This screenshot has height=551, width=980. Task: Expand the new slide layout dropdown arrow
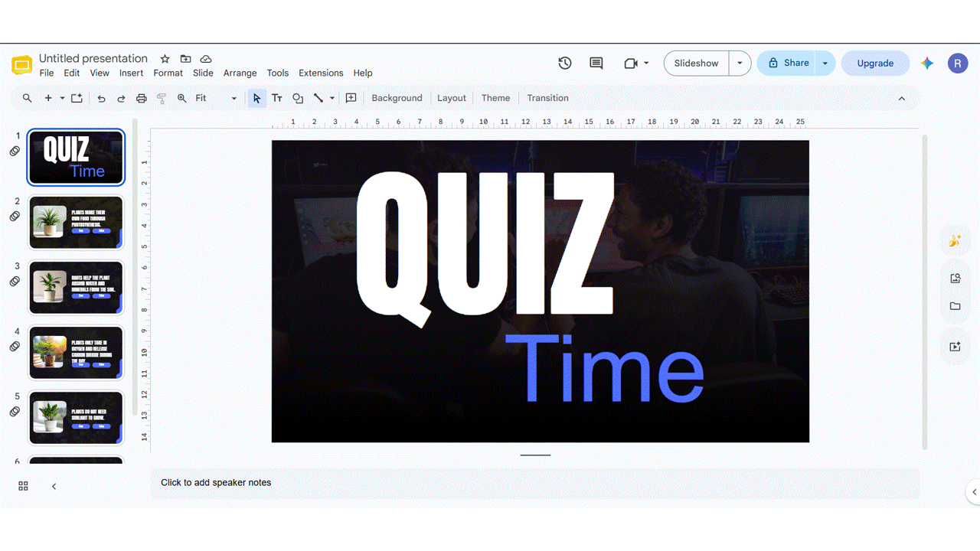[x=62, y=98]
